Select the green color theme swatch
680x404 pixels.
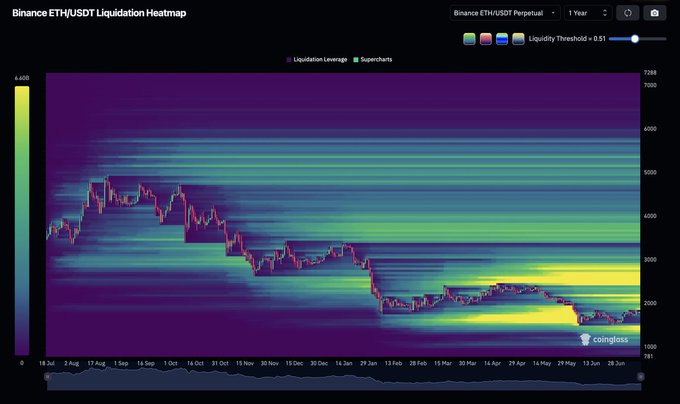469,39
